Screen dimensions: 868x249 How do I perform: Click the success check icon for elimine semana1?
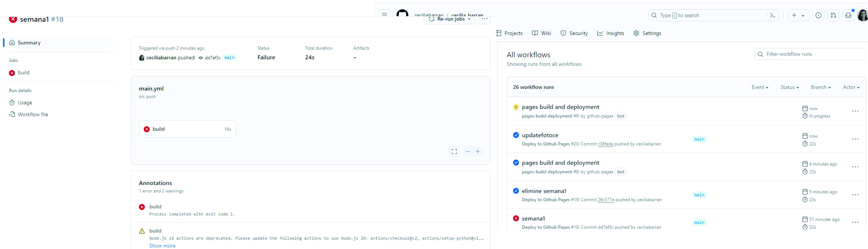point(516,191)
